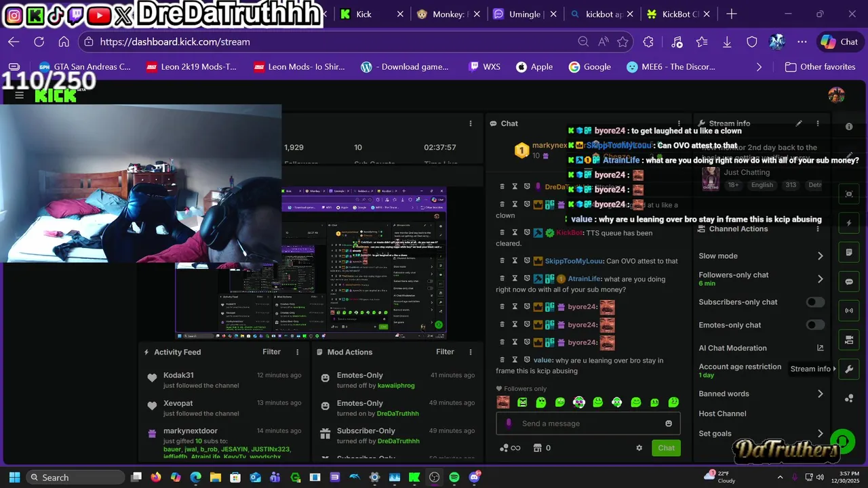Open the camera sidebar icon
Image resolution: width=868 pixels, height=488 pixels.
849,340
